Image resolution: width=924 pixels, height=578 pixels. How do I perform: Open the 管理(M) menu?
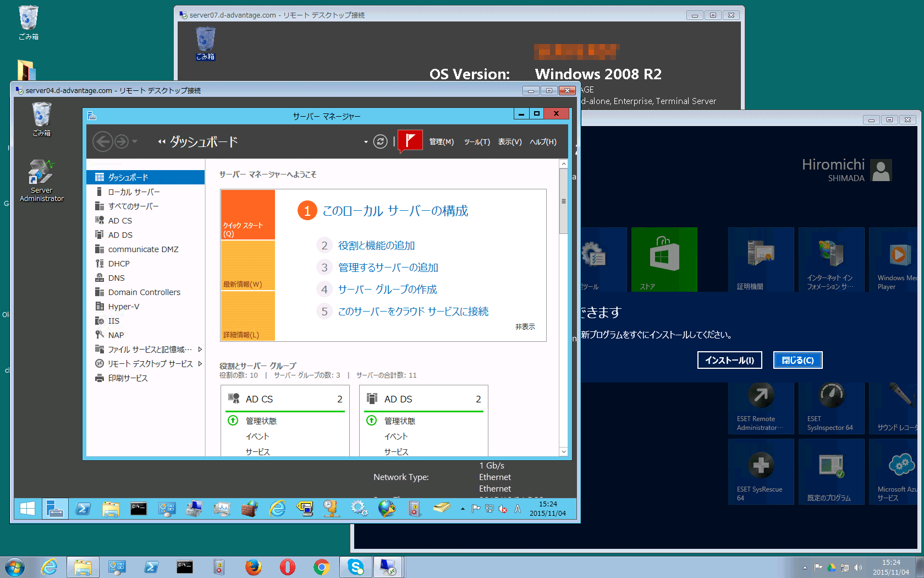coord(441,141)
